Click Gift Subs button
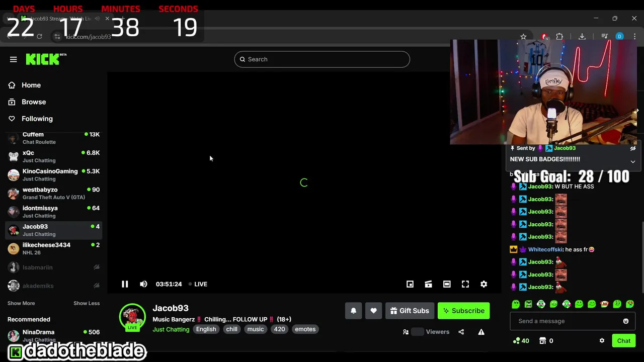The image size is (644, 362). tap(410, 311)
